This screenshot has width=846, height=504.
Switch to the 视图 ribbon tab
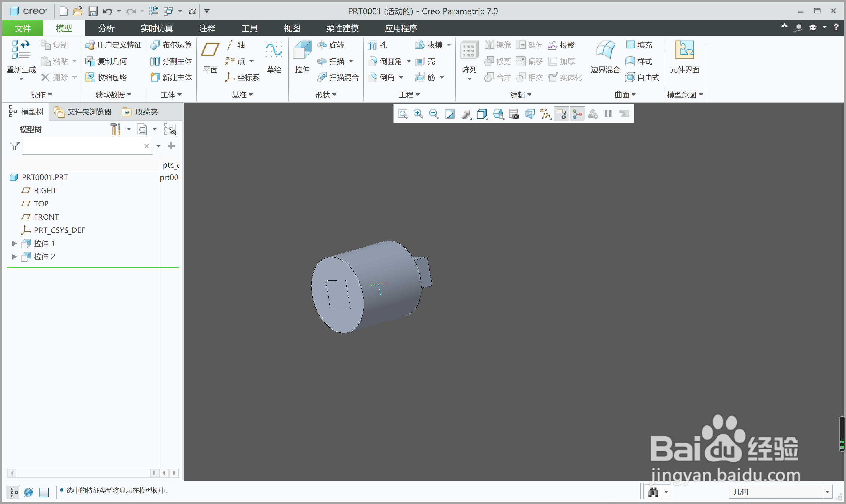[292, 28]
